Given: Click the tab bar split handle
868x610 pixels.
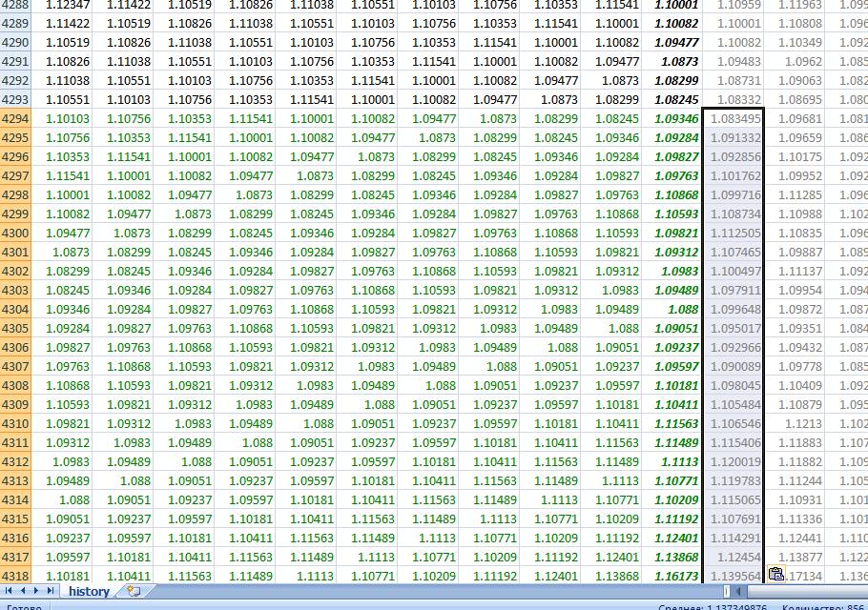Looking at the screenshot, I should tap(727, 592).
